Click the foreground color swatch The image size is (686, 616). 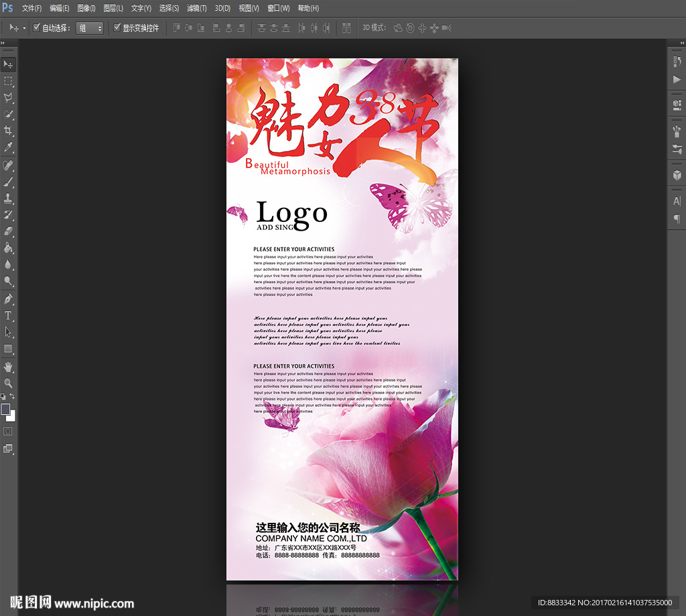coord(5,409)
